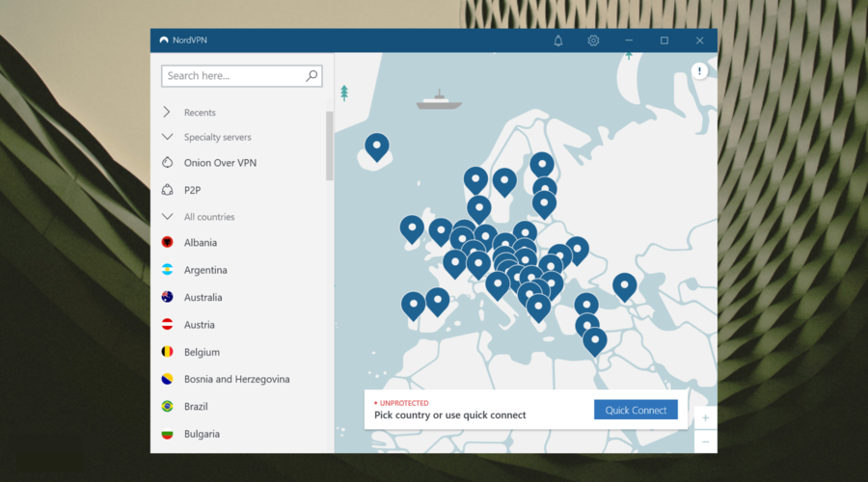
Task: Select the Iceland map pin
Action: point(376,147)
